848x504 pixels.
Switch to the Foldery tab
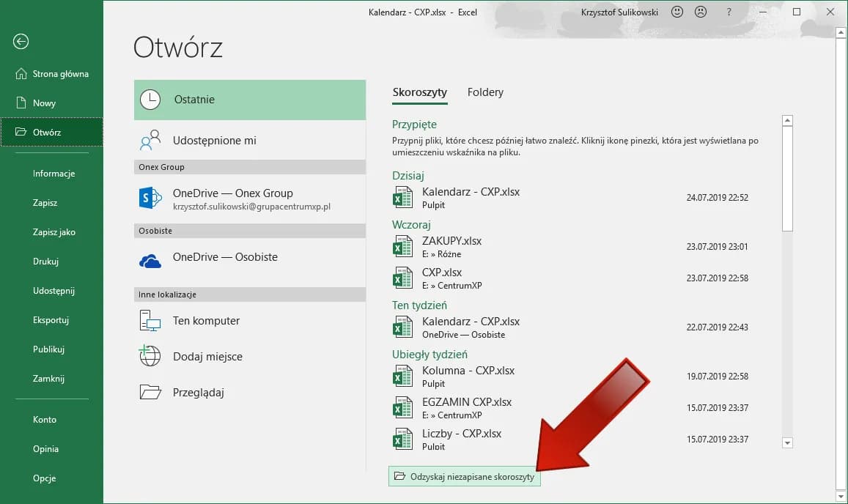(x=485, y=92)
